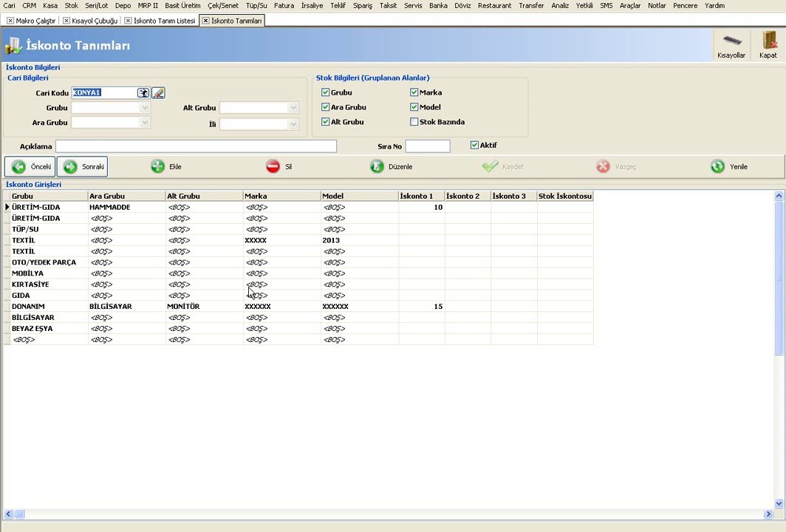Switch to the Kısayol Çubuğu tab
Viewport: 786px width, 532px height.
coord(95,21)
